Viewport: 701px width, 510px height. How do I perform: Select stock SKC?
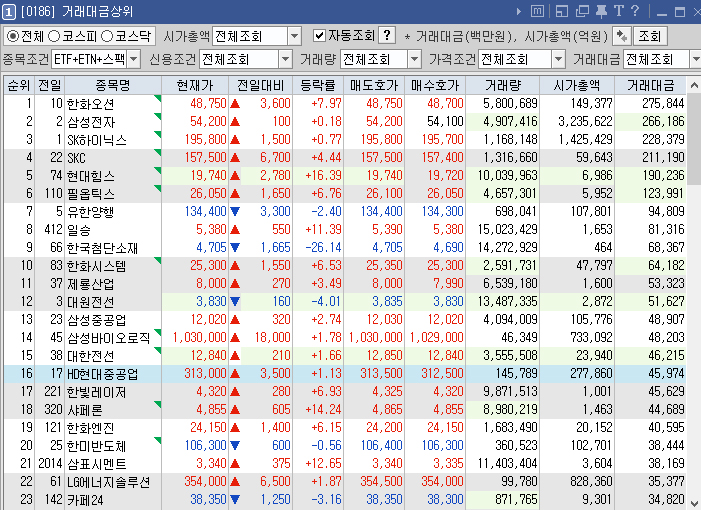[76, 158]
